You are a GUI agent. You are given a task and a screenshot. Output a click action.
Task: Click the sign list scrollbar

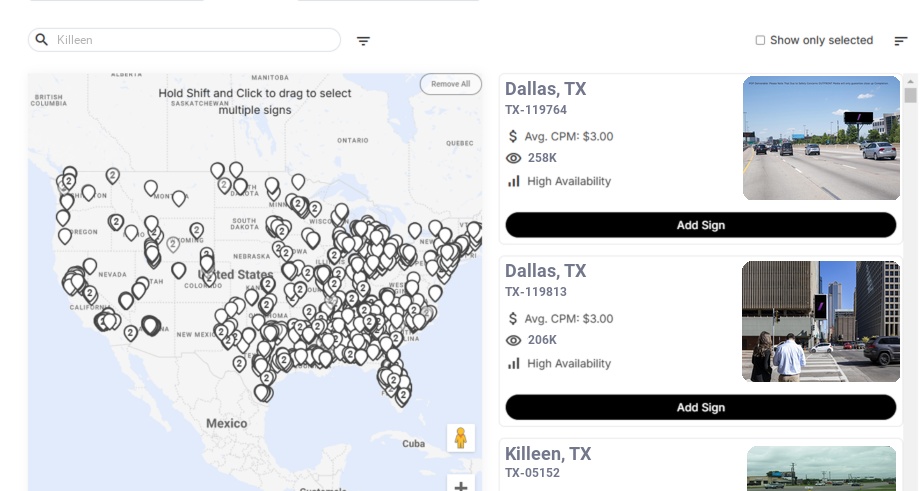(910, 96)
